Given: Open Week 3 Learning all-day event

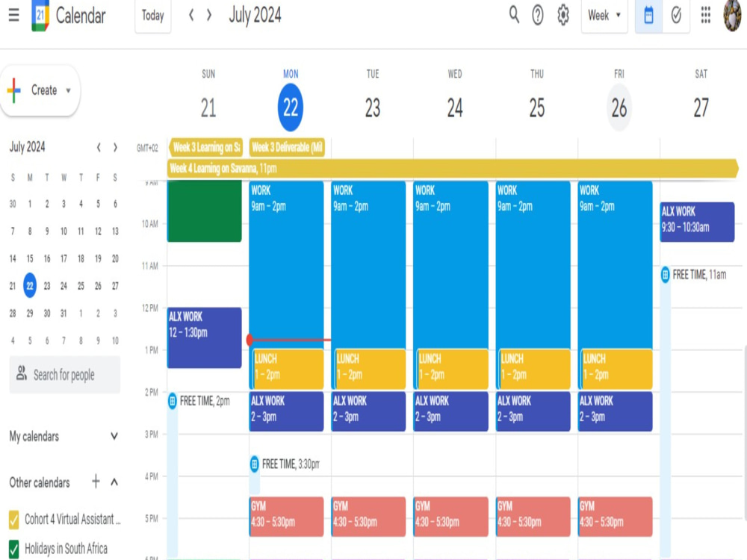Looking at the screenshot, I should point(205,148).
